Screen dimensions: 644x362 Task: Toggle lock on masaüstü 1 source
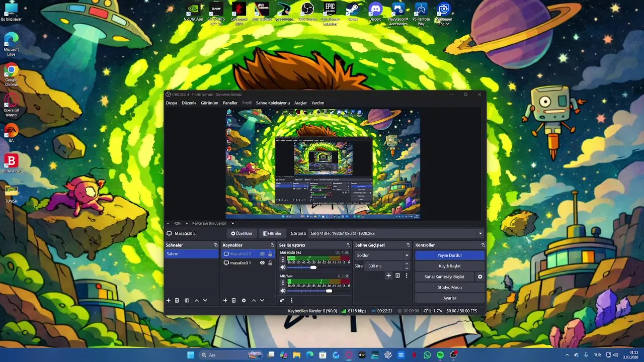tap(270, 263)
